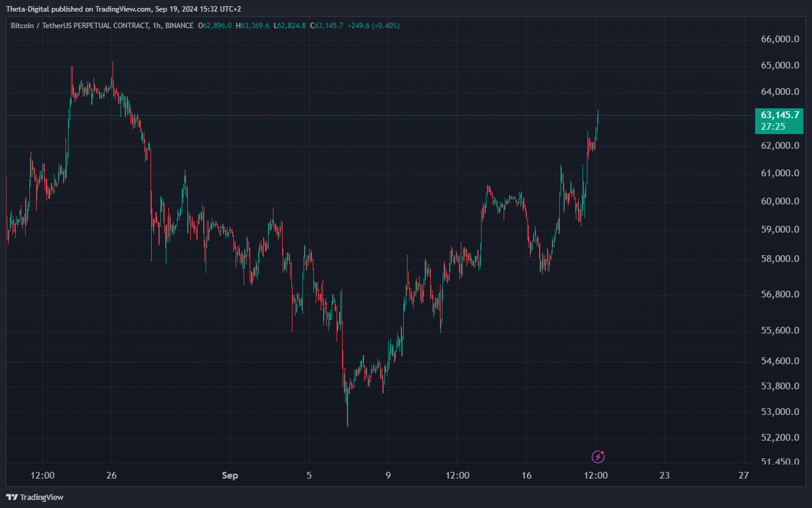Click the Sep label on time axis
Image resolution: width=812 pixels, height=508 pixels.
click(x=230, y=476)
